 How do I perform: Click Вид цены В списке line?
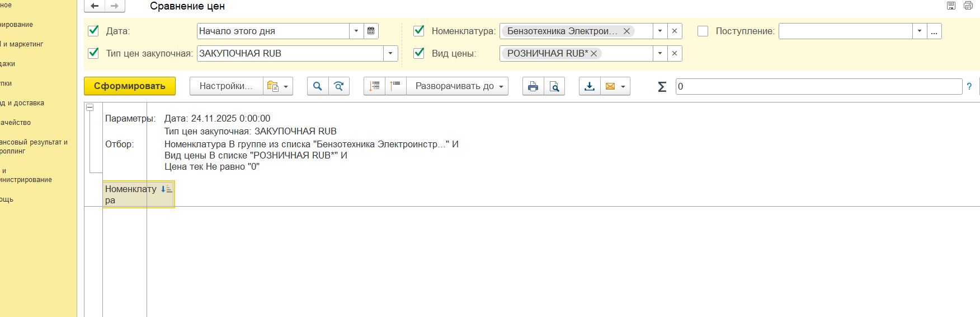(x=256, y=155)
